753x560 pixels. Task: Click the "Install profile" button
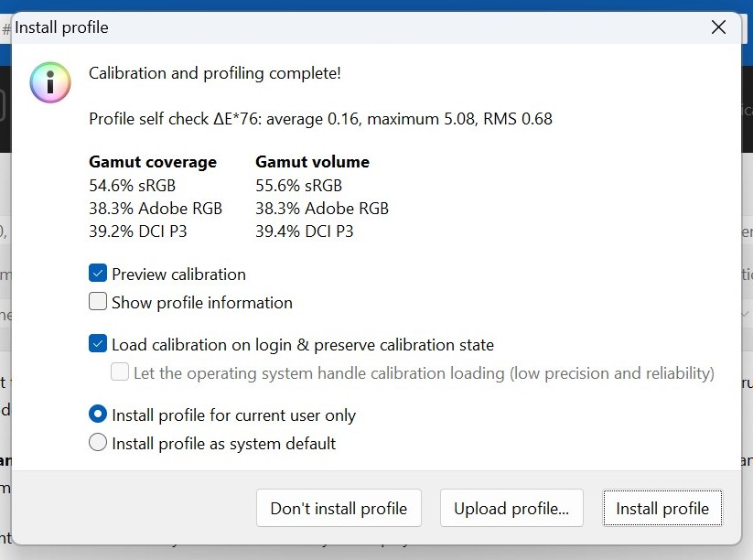[662, 508]
